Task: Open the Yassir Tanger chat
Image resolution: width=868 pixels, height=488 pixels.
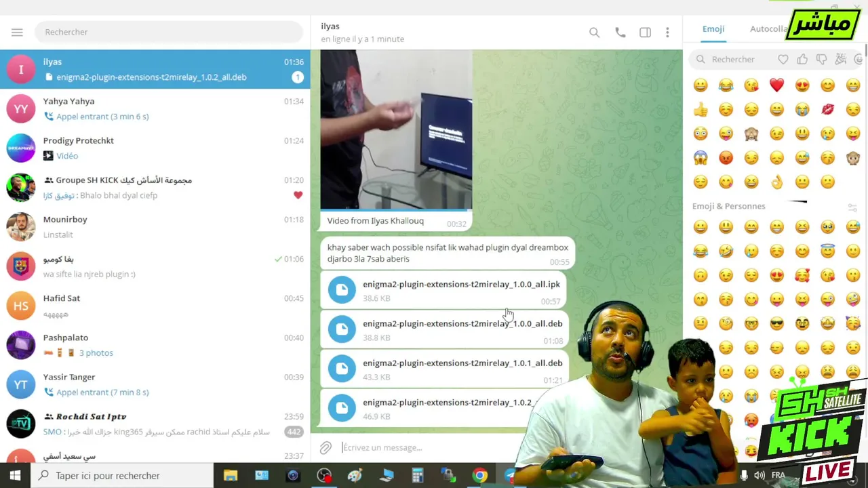Action: point(155,384)
